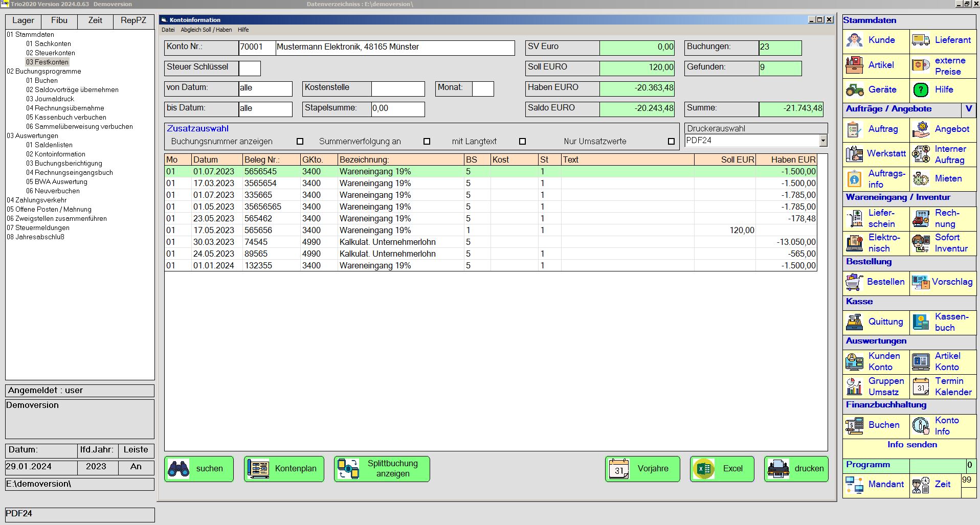This screenshot has width=980, height=525.
Task: Click the Kunde icon in Stammdaten
Action: point(854,40)
